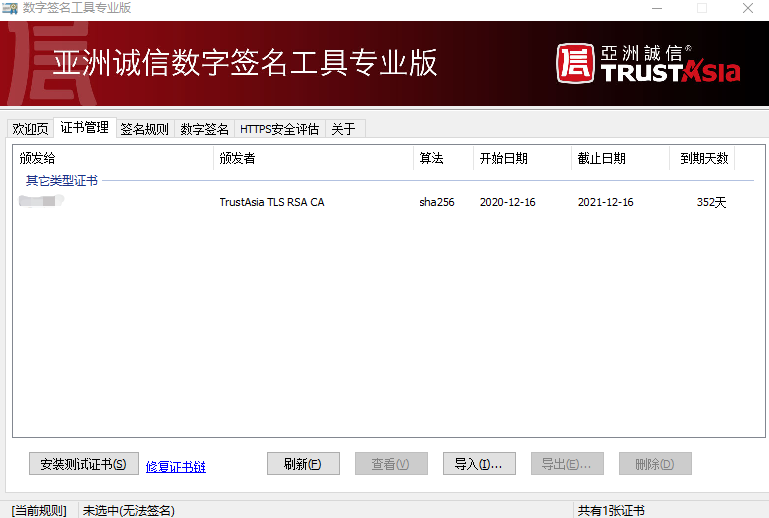Click the blurred issued-to name in the certificate row
The image size is (769, 518).
pos(41,201)
